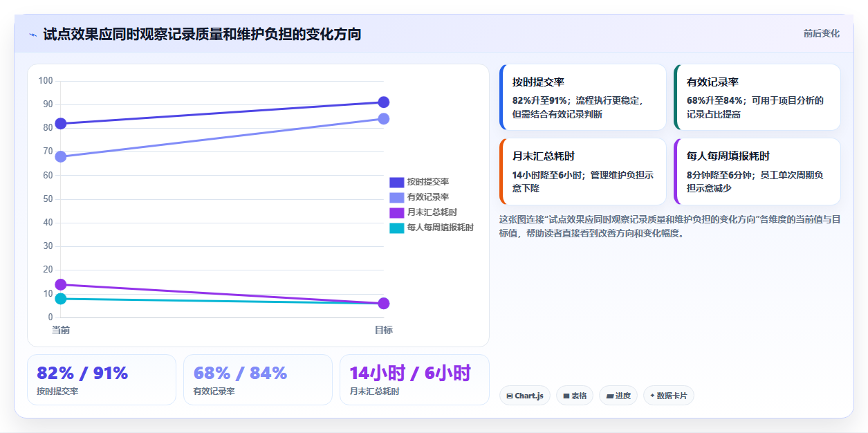Click the page title 试点效果应同时观察记录质量和维护负担的变化方向
The image size is (868, 433).
[202, 34]
